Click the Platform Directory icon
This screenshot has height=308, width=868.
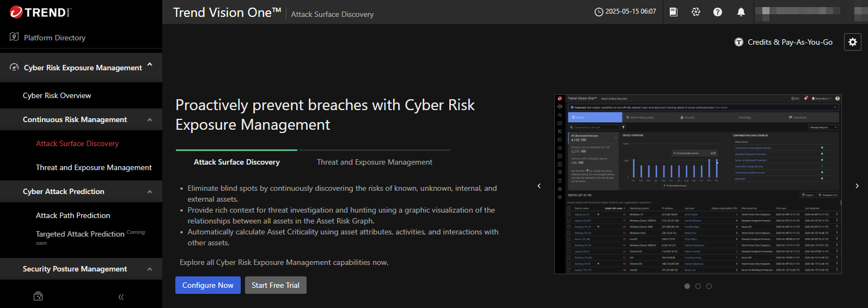14,37
